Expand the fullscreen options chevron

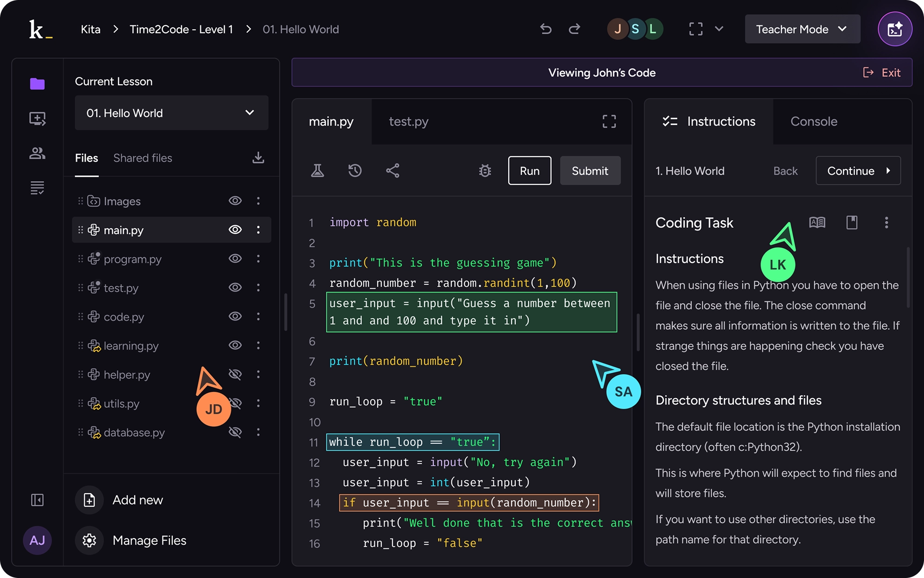pyautogui.click(x=719, y=29)
